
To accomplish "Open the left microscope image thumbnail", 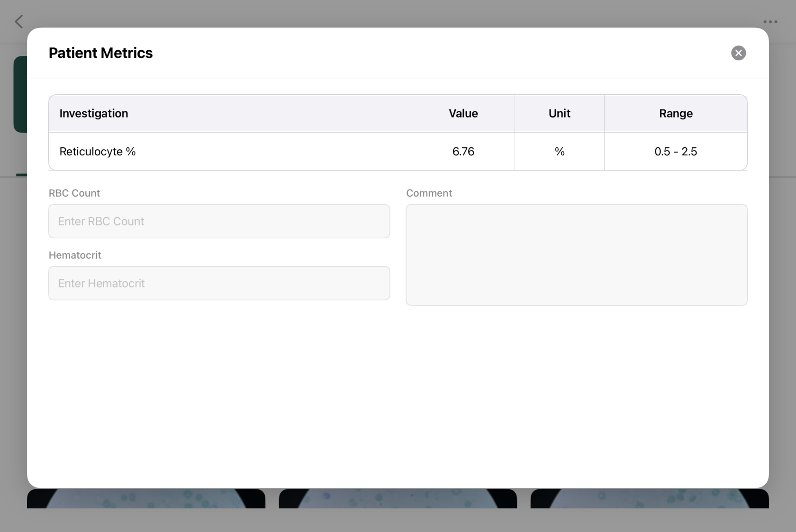I will pos(146,498).
